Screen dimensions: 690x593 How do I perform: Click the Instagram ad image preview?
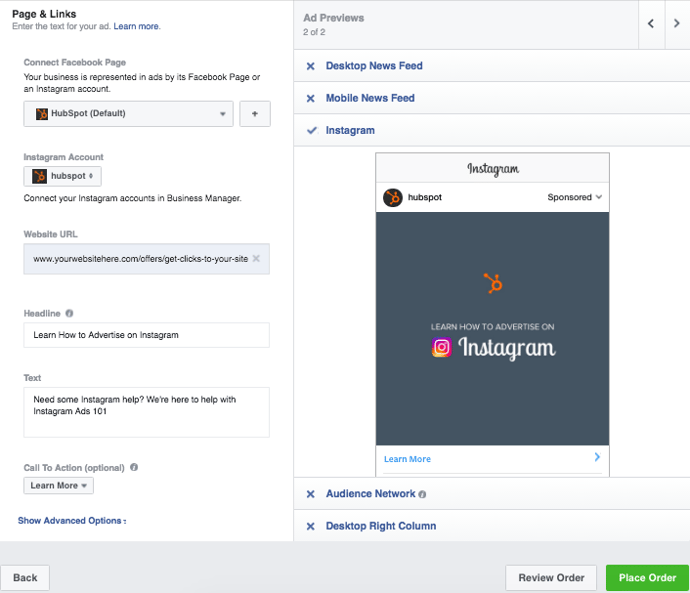coord(492,329)
